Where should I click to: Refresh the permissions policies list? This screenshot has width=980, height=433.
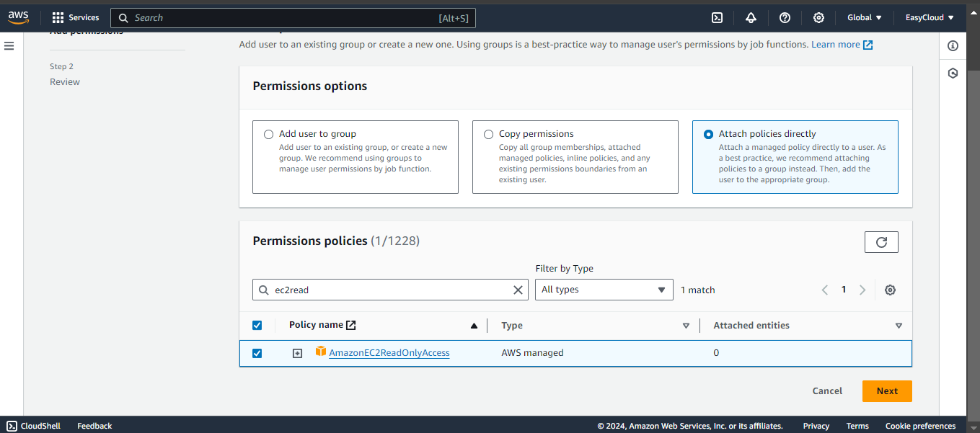pos(881,242)
